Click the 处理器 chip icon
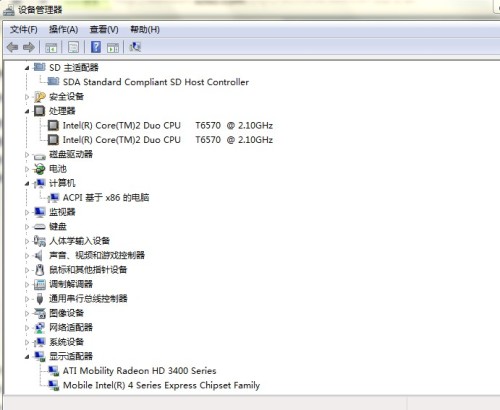The image size is (500, 410). [x=39, y=111]
